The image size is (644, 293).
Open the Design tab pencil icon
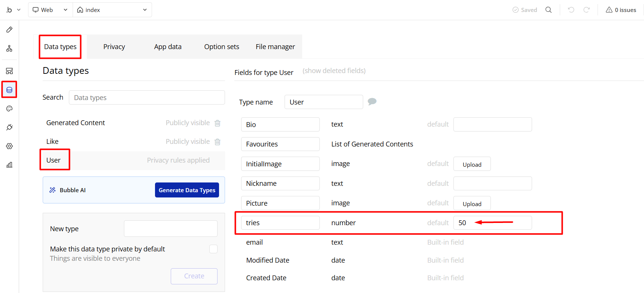pyautogui.click(x=9, y=30)
